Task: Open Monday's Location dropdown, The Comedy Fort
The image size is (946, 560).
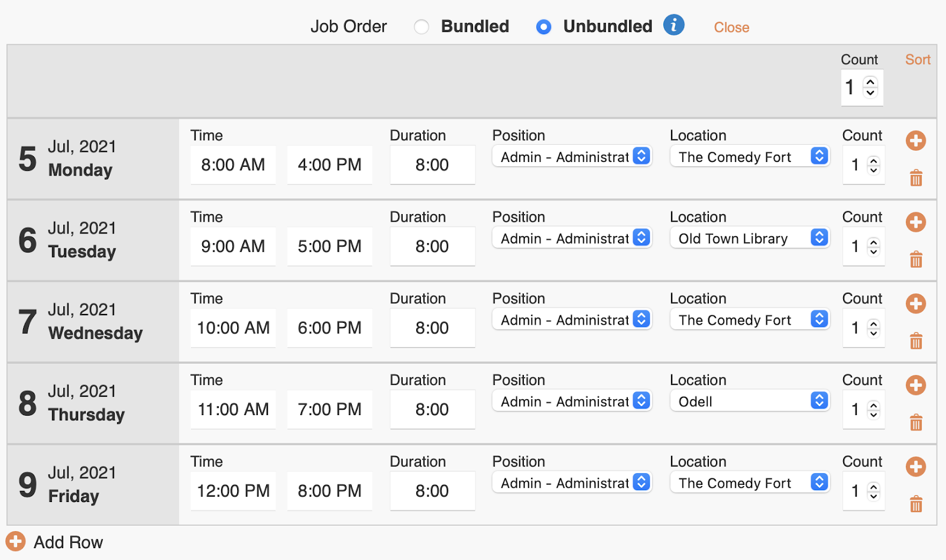Action: coord(750,156)
